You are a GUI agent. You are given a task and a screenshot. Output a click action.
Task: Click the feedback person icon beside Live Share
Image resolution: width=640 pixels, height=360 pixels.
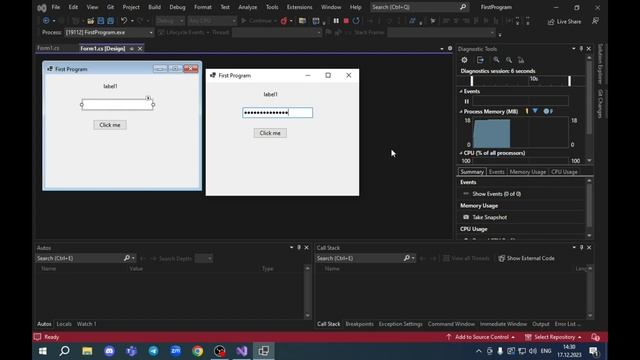(x=596, y=21)
